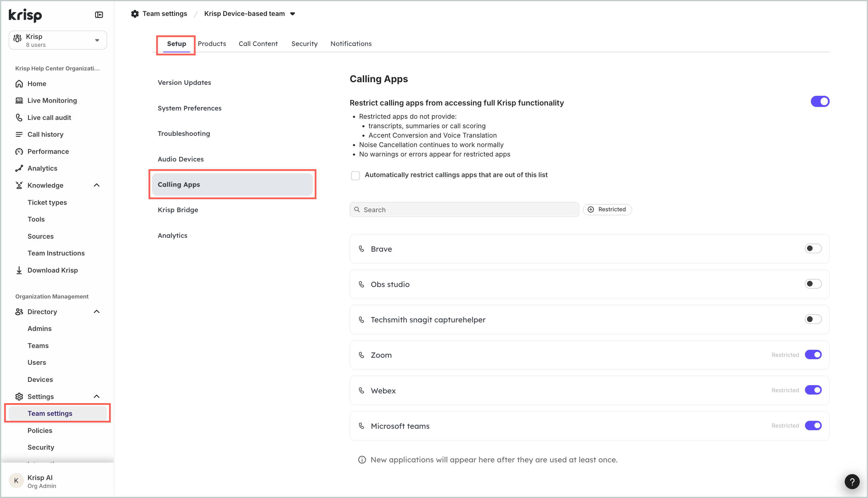Open Audio Devices settings section

[x=181, y=159]
